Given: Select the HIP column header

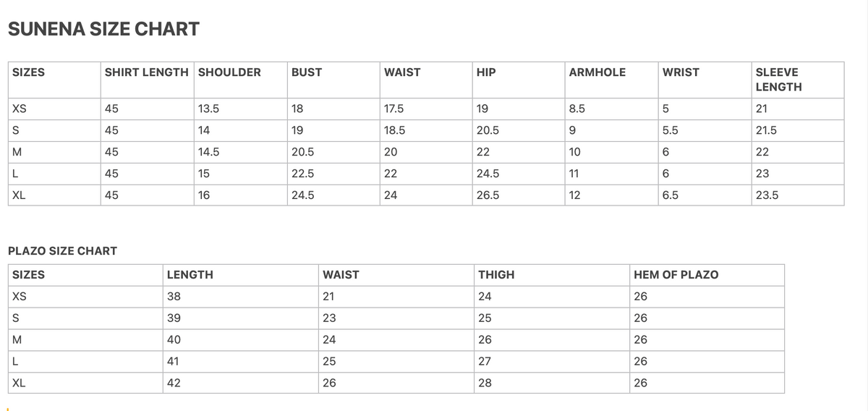Looking at the screenshot, I should tap(486, 72).
